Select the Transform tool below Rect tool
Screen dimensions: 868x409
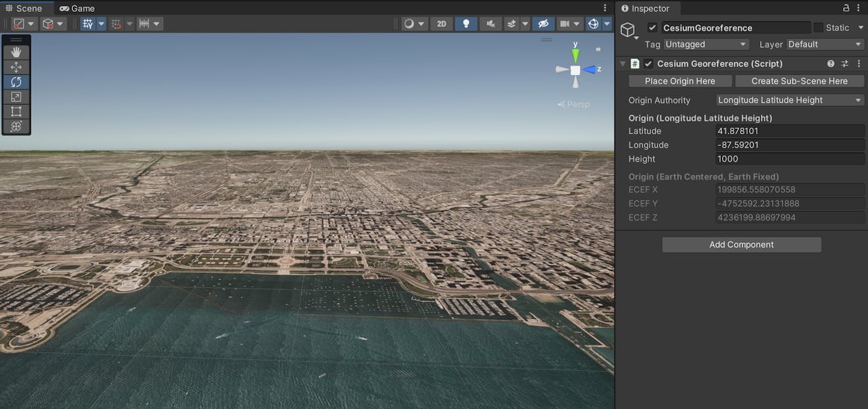pos(16,126)
